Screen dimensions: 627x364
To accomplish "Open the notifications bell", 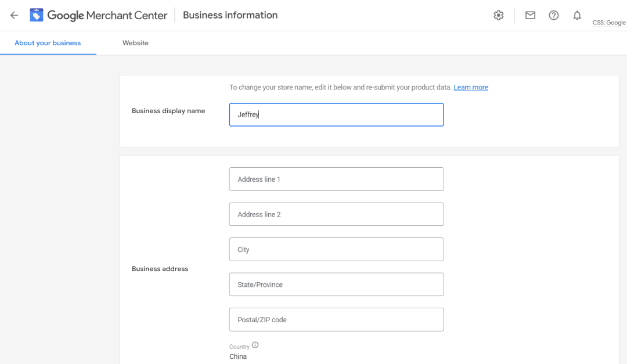I will pyautogui.click(x=577, y=15).
